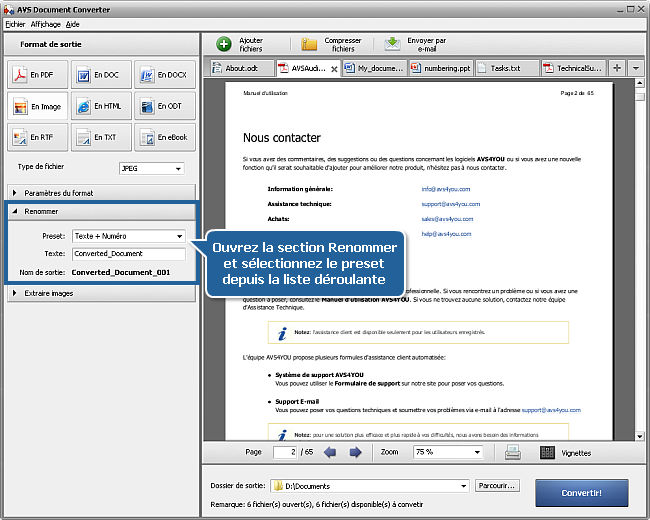Expand the Paramètres du format section
Image resolution: width=650 pixels, height=520 pixels.
(x=101, y=193)
